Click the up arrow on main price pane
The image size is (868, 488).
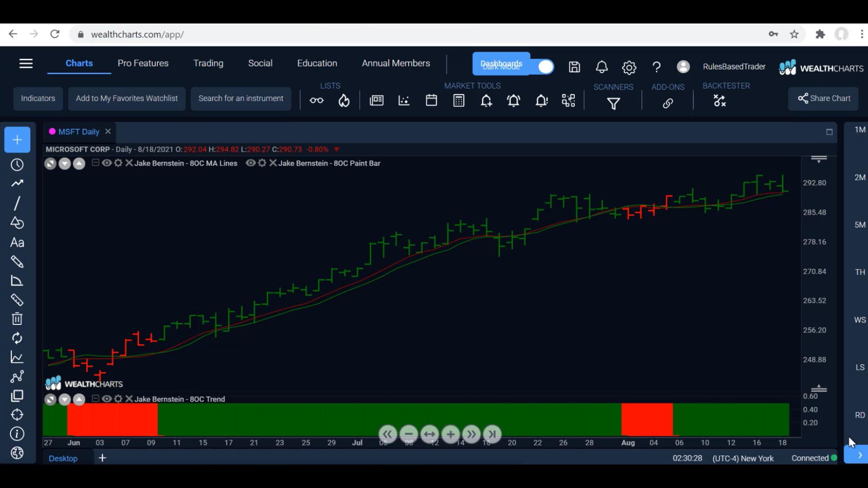pos(79,164)
